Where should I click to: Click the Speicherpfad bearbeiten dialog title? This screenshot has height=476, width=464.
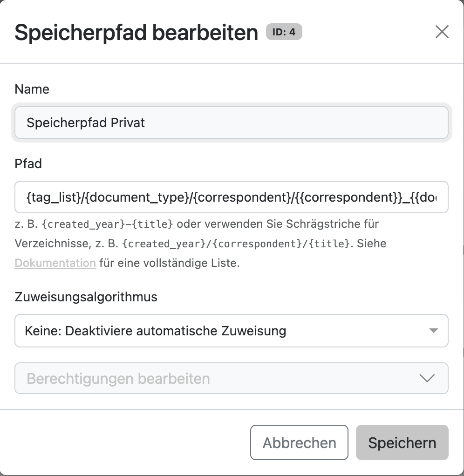click(136, 32)
